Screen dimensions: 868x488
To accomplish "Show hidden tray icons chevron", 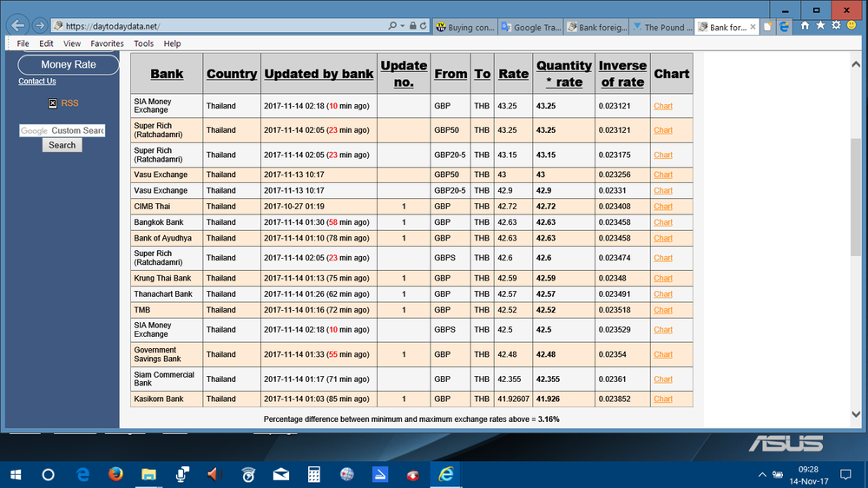I will [762, 475].
